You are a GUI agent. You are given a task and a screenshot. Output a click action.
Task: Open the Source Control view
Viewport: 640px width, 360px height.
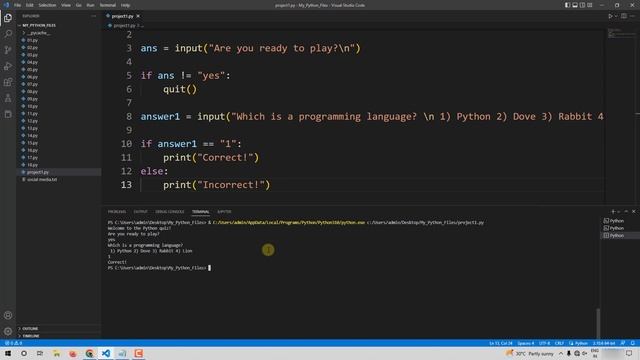8,50
